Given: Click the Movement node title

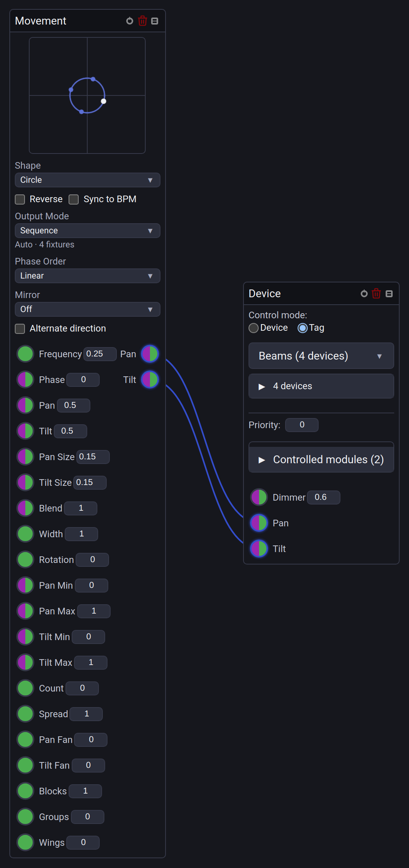Looking at the screenshot, I should click(41, 21).
